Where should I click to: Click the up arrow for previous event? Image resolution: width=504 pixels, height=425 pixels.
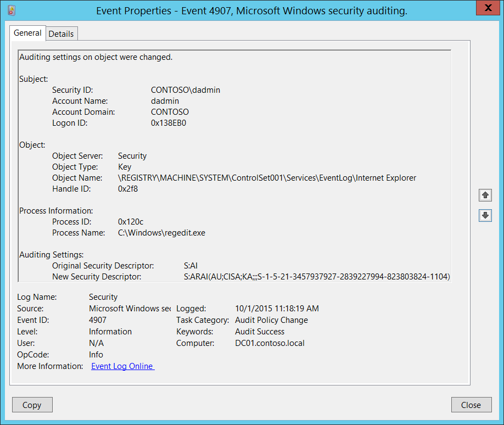click(485, 195)
